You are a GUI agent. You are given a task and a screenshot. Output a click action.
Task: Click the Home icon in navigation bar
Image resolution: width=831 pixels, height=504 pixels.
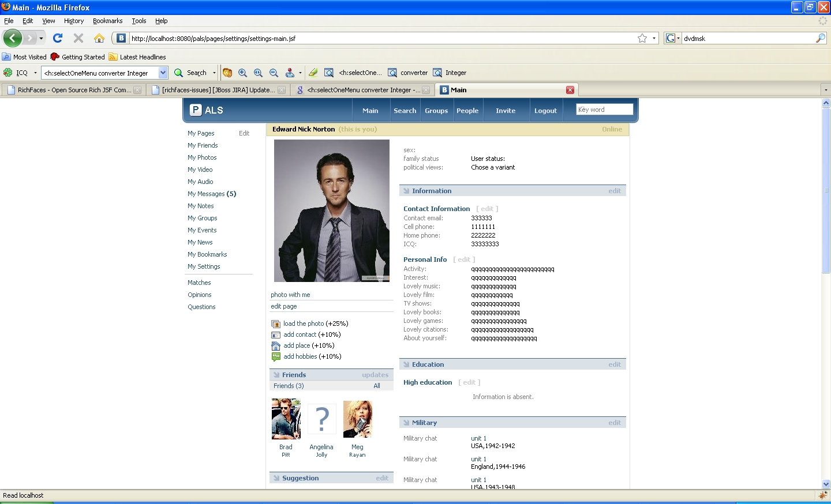(99, 38)
